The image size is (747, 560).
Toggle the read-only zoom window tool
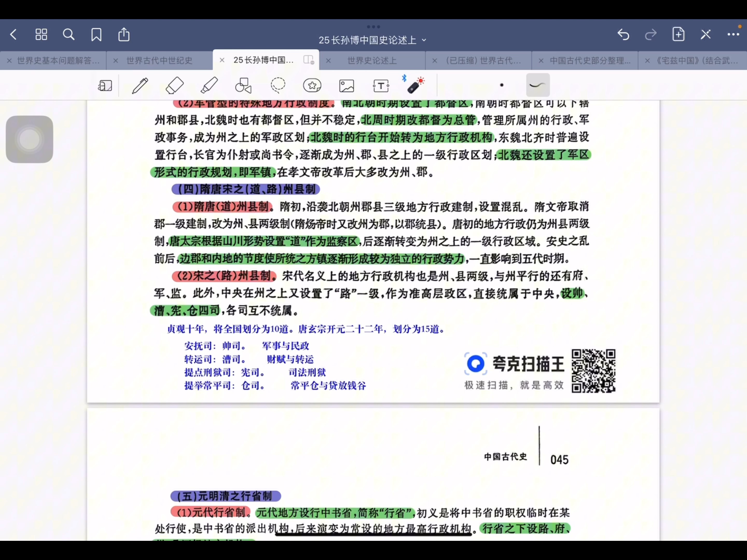(105, 85)
